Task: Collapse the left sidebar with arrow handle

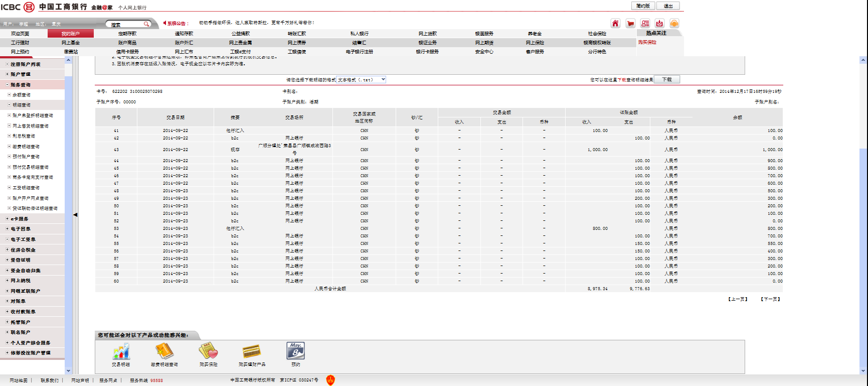Action: [x=75, y=215]
